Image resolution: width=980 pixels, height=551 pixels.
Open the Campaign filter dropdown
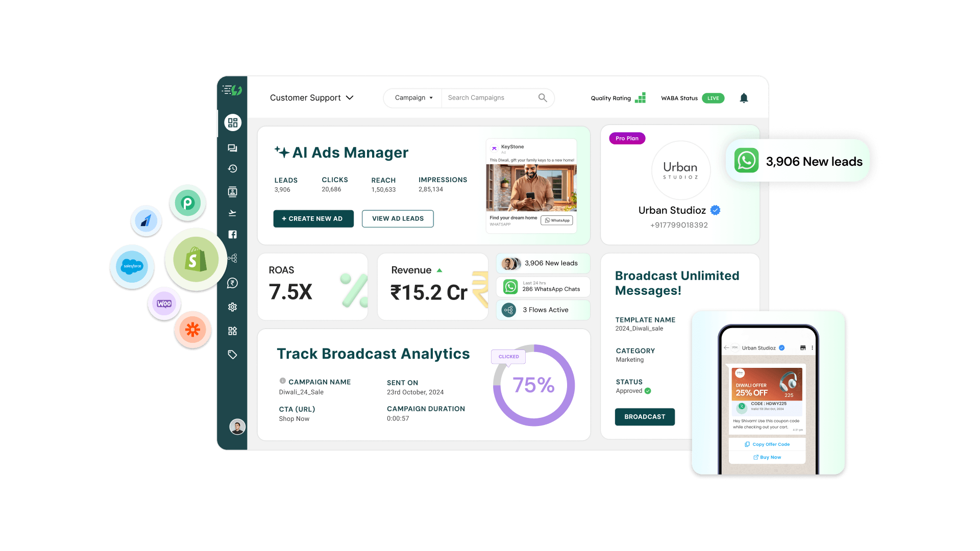412,97
